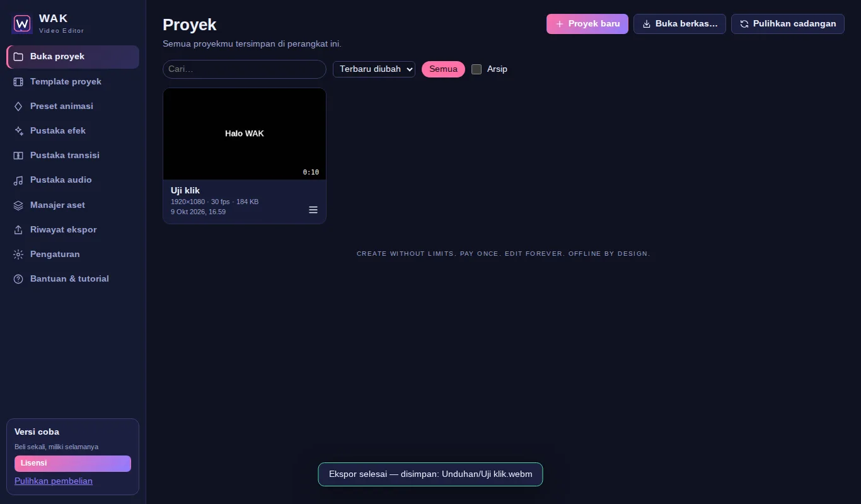Click the gear icon beside Pengaturan
The image size is (861, 504).
tap(18, 255)
